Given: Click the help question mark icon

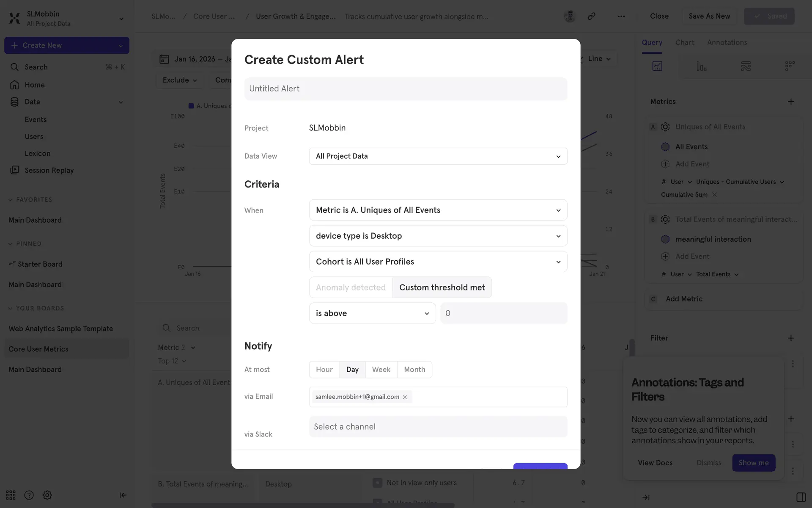Looking at the screenshot, I should [x=29, y=495].
